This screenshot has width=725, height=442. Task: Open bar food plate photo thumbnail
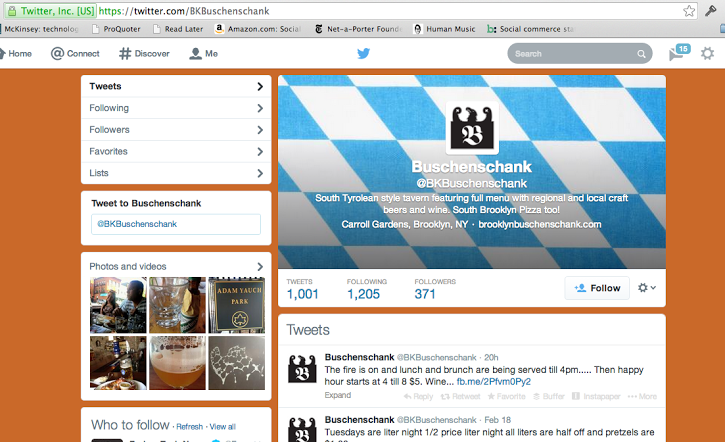click(x=118, y=363)
